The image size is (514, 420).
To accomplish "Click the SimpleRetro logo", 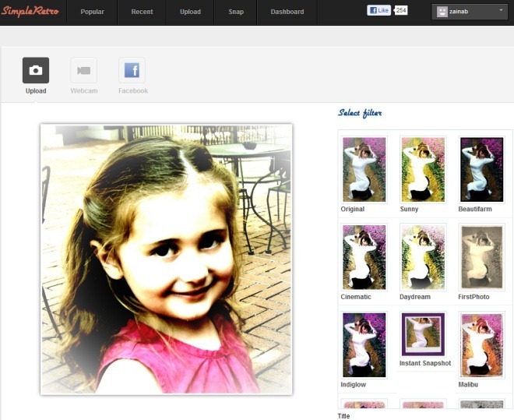I will point(30,11).
